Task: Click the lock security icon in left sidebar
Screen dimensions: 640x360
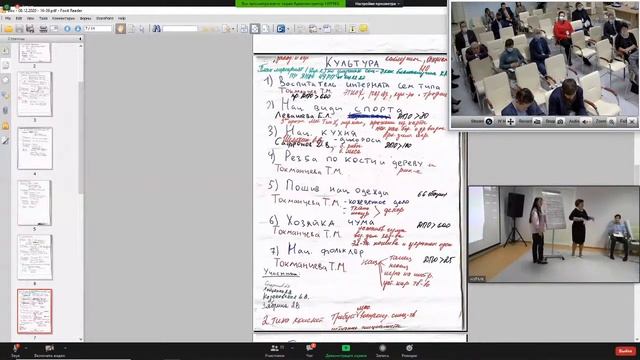Action: [x=5, y=125]
